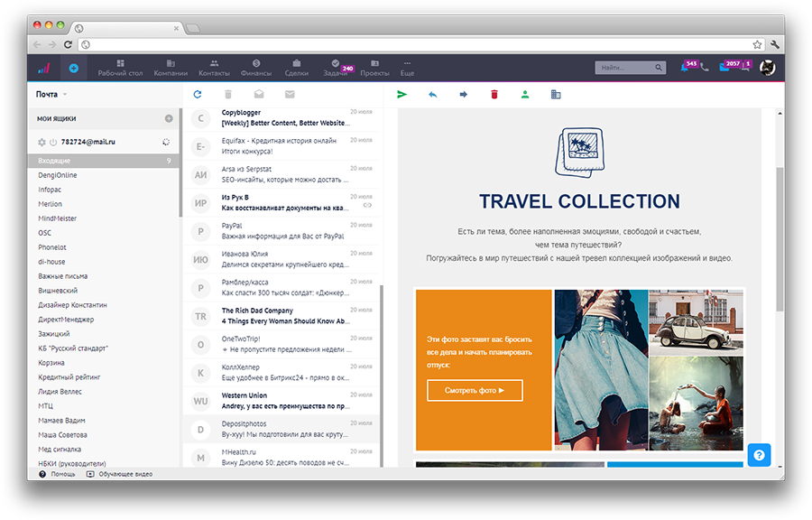Open the Еще more menu
The height and width of the screenshot is (520, 812).
(407, 68)
